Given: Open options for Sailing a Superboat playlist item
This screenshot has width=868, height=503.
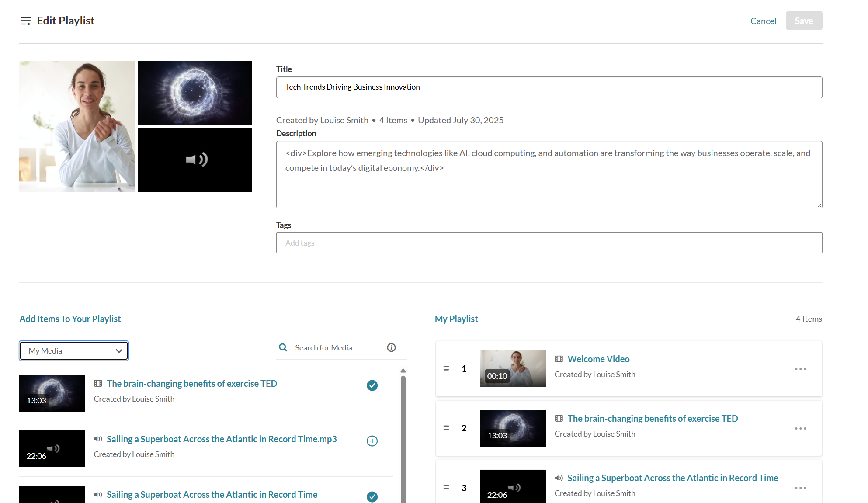Looking at the screenshot, I should tap(800, 488).
